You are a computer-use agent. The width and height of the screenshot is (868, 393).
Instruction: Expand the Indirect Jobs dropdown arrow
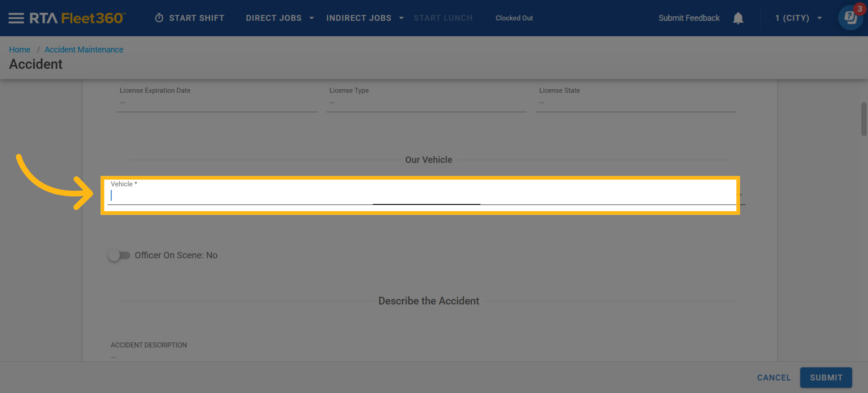tap(401, 18)
